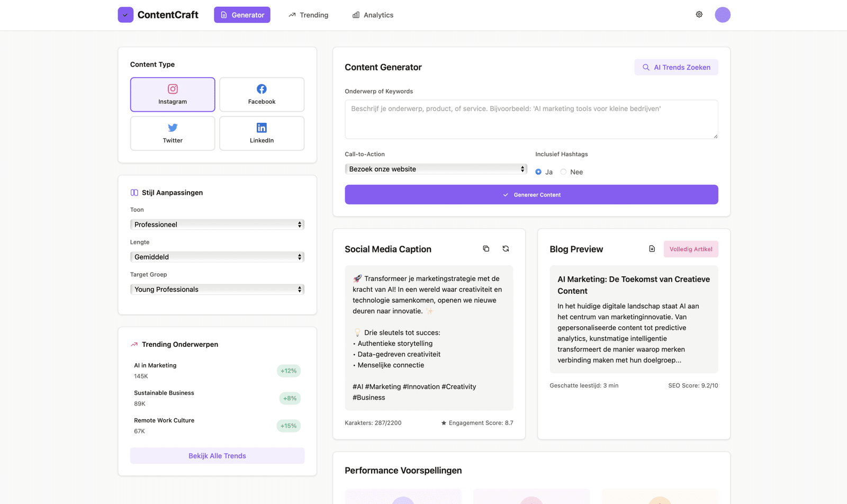
Task: Click Bekijk Alle Trends button
Action: point(217,456)
